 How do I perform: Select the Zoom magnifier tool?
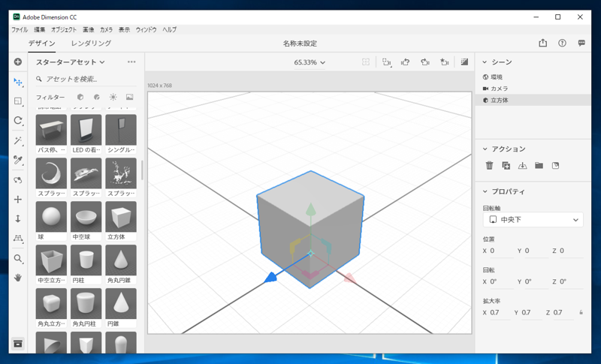18,259
